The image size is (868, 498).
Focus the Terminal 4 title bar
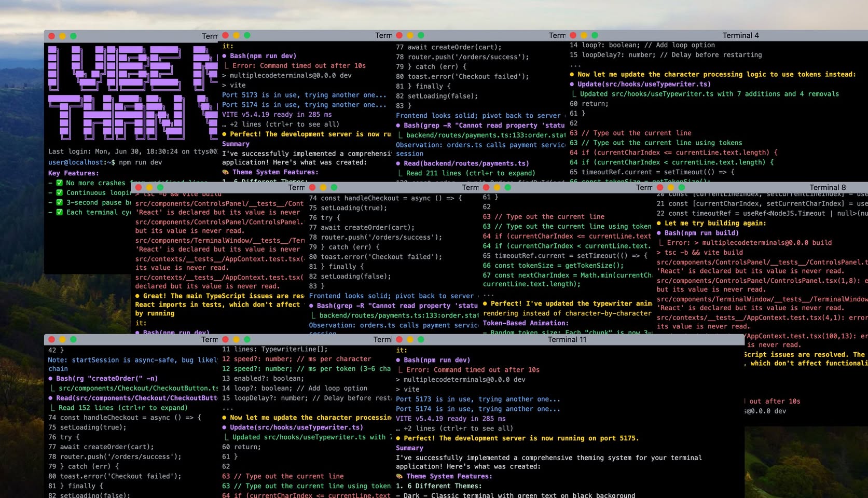741,35
